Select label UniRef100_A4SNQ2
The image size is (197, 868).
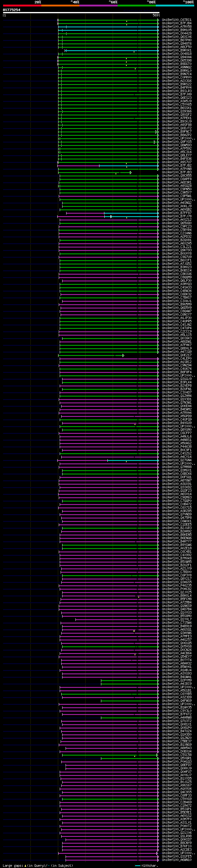pyautogui.click(x=177, y=203)
